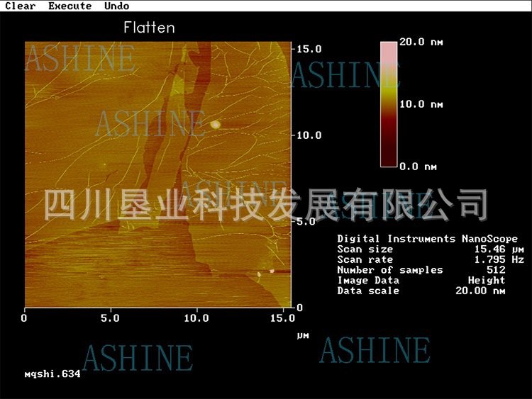Image resolution: width=532 pixels, height=399 pixels.
Task: Open the Execute menu
Action: (x=70, y=6)
